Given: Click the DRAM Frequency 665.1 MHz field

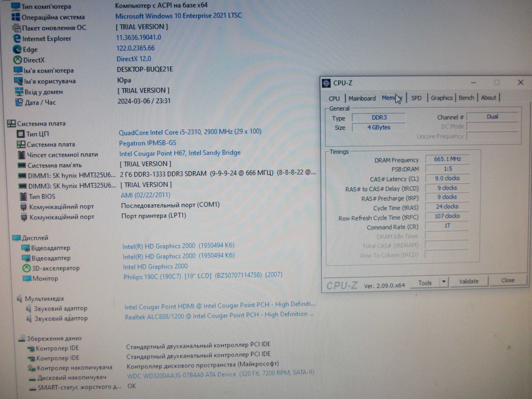Looking at the screenshot, I should point(447,159).
